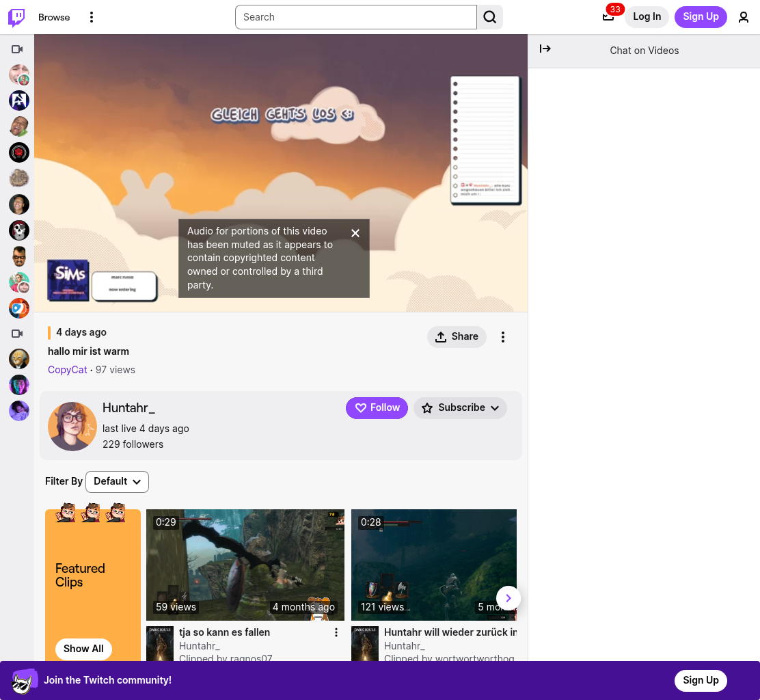Open the three-dot menu next to Browse
760x700 pixels.
pyautogui.click(x=91, y=17)
